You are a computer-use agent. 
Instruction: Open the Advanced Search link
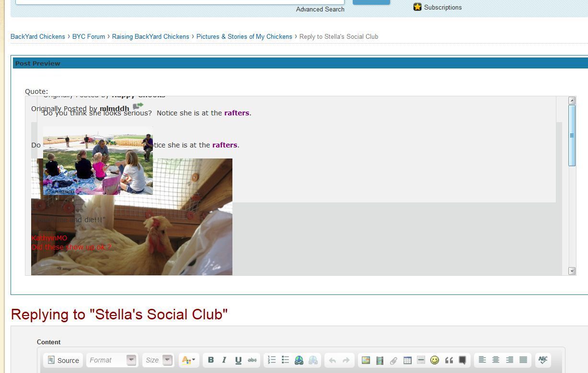[x=320, y=9]
